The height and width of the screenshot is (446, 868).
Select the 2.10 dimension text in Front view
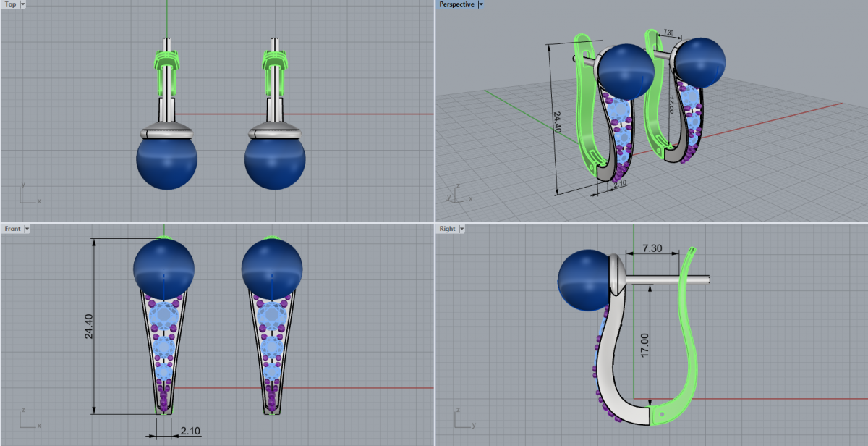pos(190,431)
